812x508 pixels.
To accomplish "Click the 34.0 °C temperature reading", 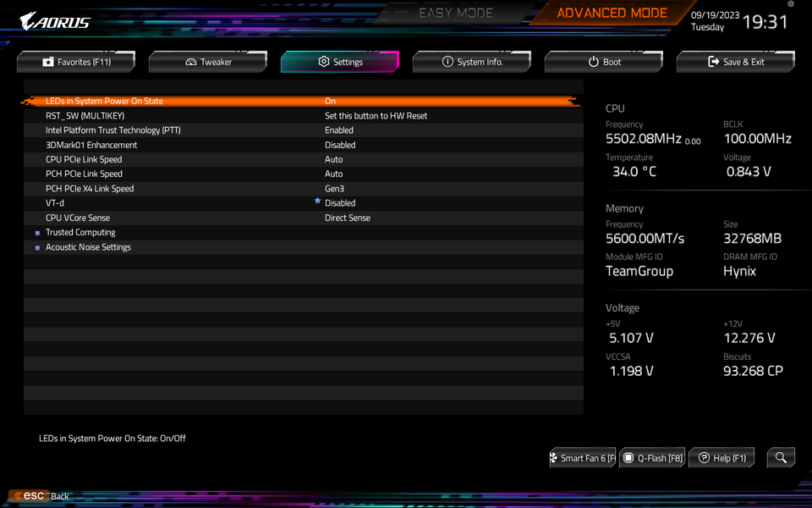I will [634, 172].
